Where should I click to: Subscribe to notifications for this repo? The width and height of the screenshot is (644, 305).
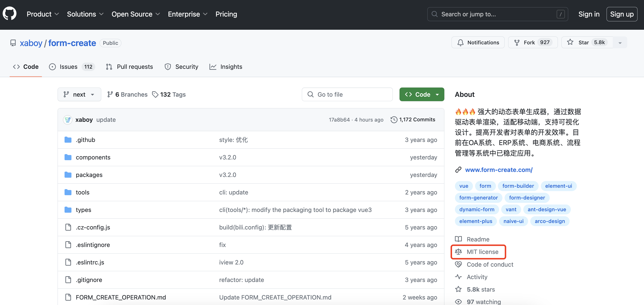tap(478, 42)
